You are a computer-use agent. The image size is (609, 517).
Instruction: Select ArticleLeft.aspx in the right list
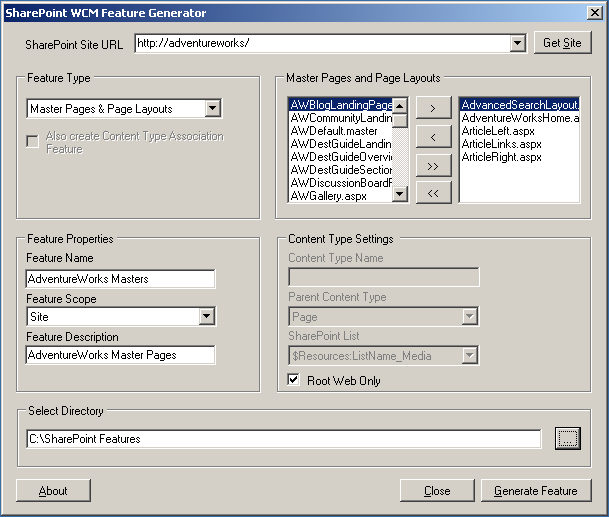point(520,131)
